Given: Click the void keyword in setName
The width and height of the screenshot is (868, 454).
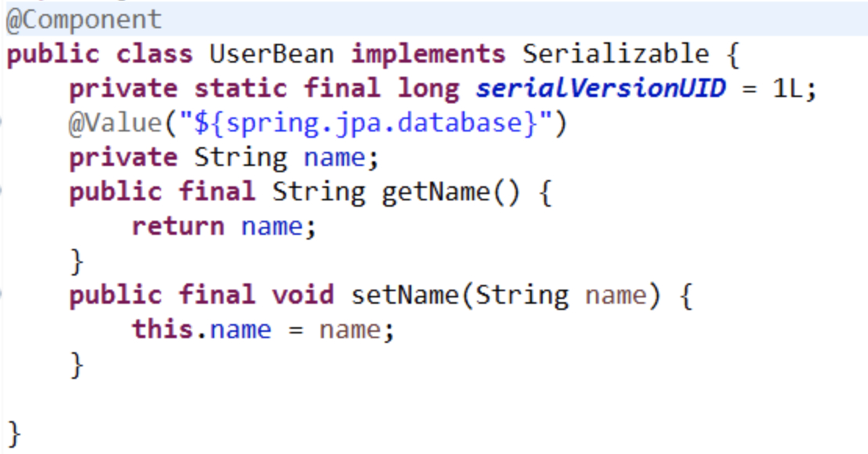Looking at the screenshot, I should pos(303,295).
